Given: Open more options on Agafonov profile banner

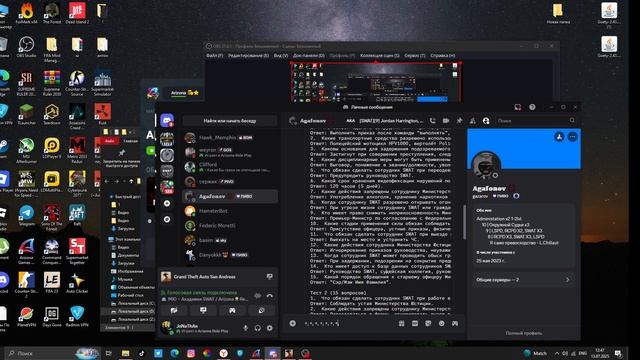Looking at the screenshot, I should (x=573, y=137).
